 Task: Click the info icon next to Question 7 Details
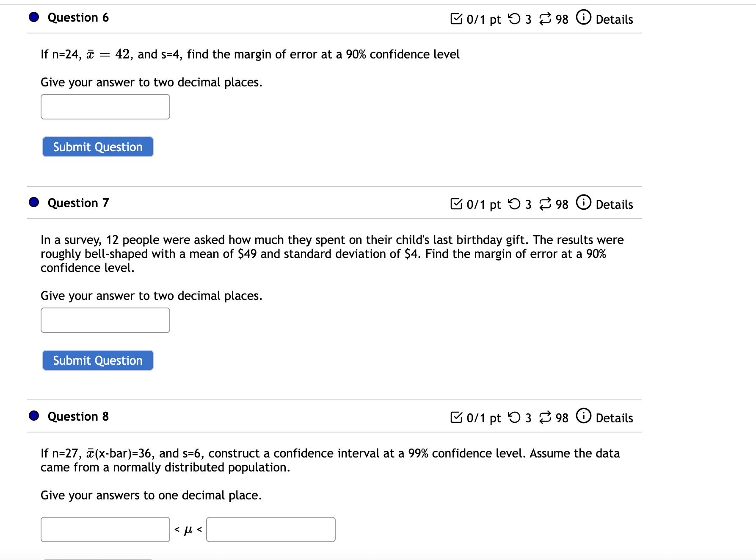pos(583,203)
